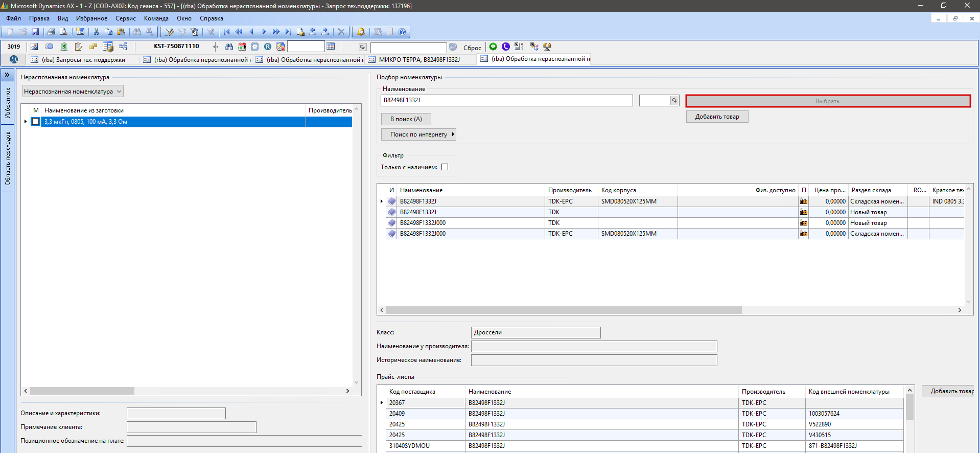Viewport: 980px width, 453px height.
Task: Open the 'Сервис' menu
Action: point(125,18)
